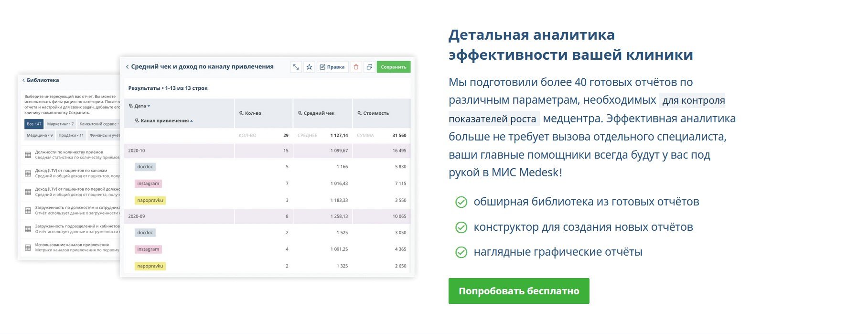This screenshot has height=334, width=868.
Task: Click the green Сохранить button
Action: point(393,67)
